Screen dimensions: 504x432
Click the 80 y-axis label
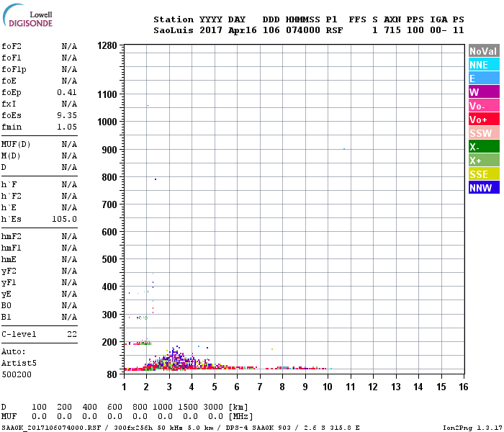point(112,374)
